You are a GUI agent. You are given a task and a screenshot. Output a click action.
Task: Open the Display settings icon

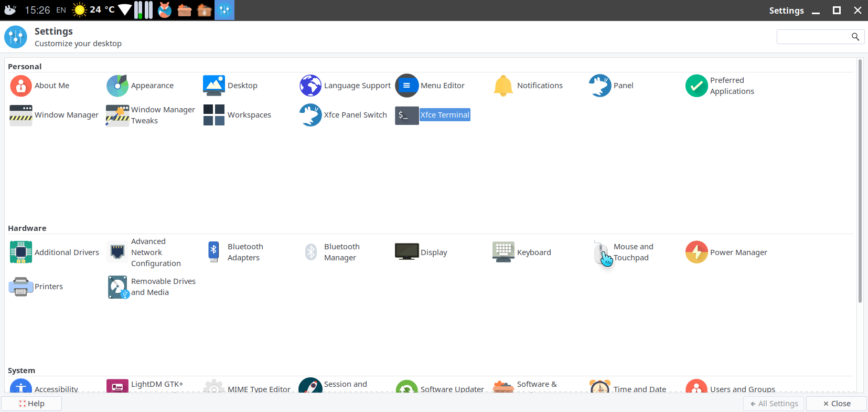(406, 252)
